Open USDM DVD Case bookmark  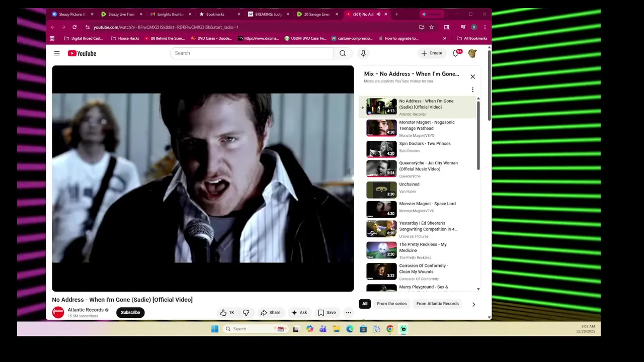(x=305, y=38)
